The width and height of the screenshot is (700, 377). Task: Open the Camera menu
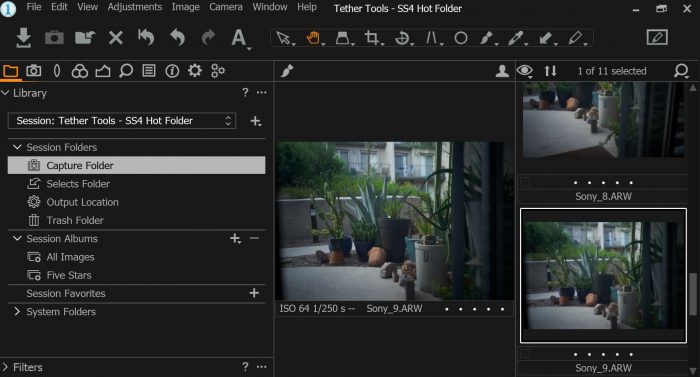coord(226,7)
